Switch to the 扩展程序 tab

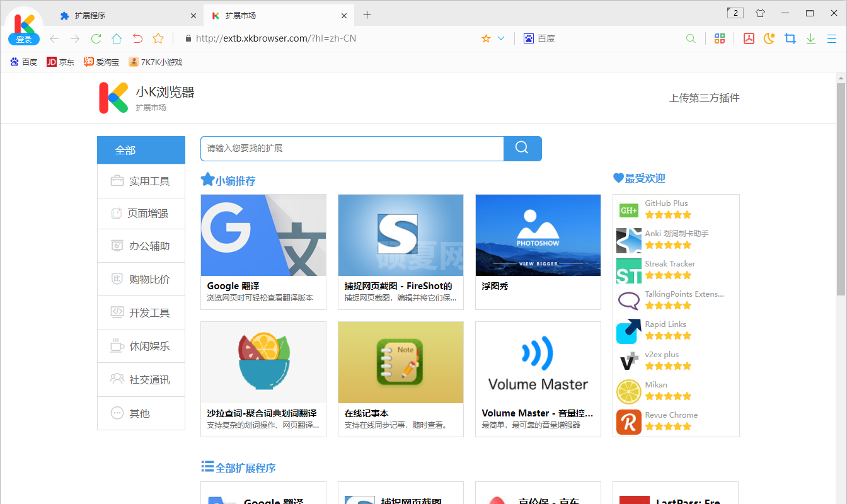[x=128, y=15]
